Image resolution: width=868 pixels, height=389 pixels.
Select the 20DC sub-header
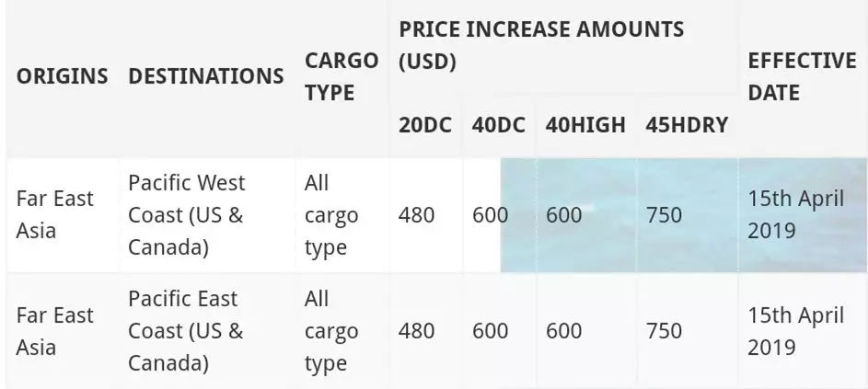tap(425, 125)
